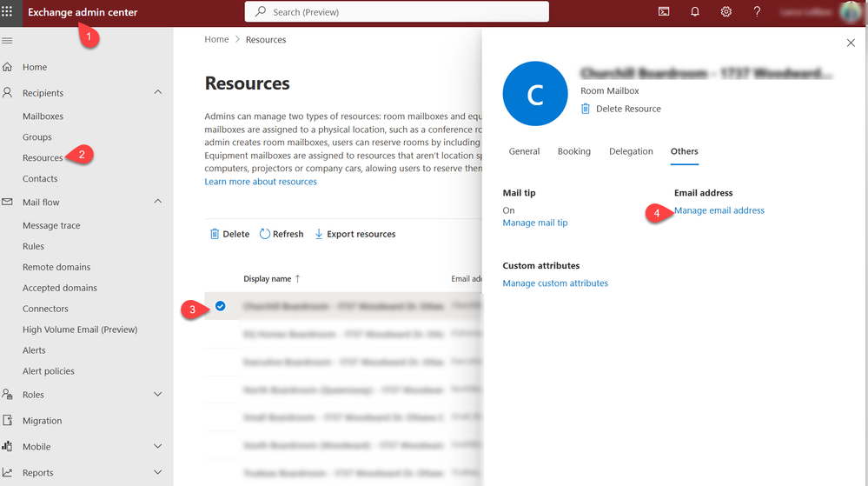Click the Recipients person icon
The width and height of the screenshot is (868, 486).
pyautogui.click(x=7, y=92)
